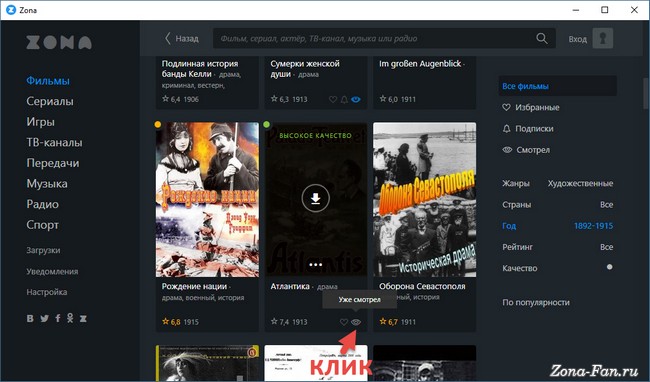The width and height of the screenshot is (650, 382).
Task: Click the Атлантика title
Action: click(x=290, y=286)
